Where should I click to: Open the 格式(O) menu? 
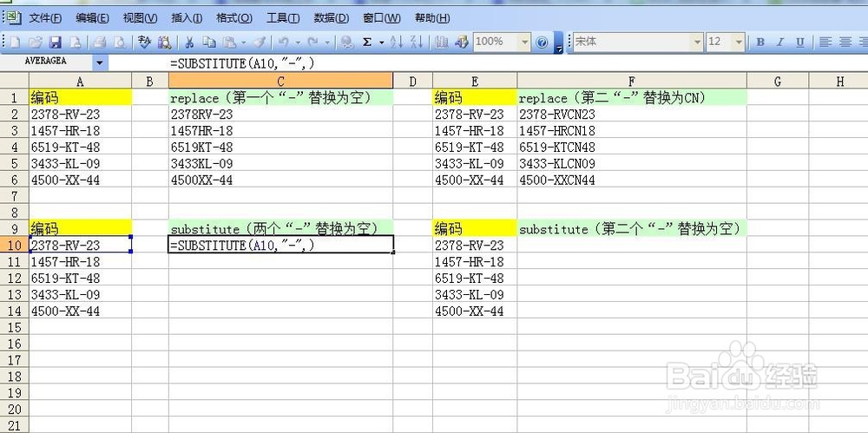tap(234, 18)
